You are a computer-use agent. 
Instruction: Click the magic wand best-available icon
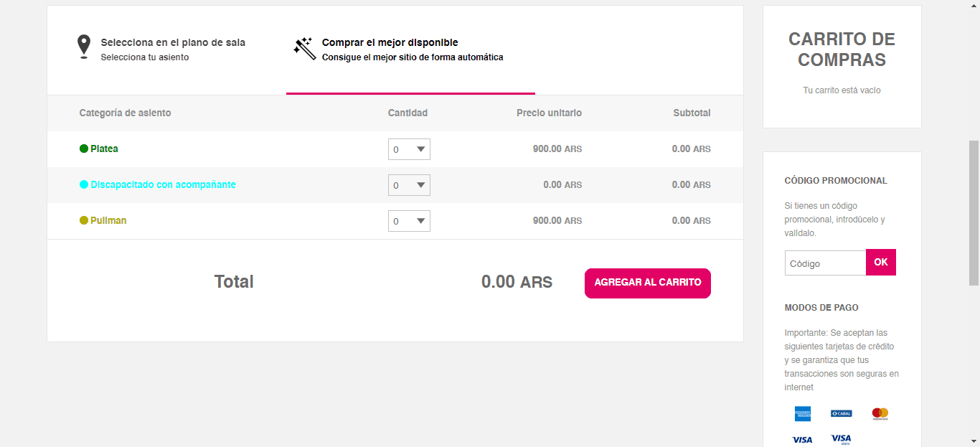pyautogui.click(x=304, y=48)
